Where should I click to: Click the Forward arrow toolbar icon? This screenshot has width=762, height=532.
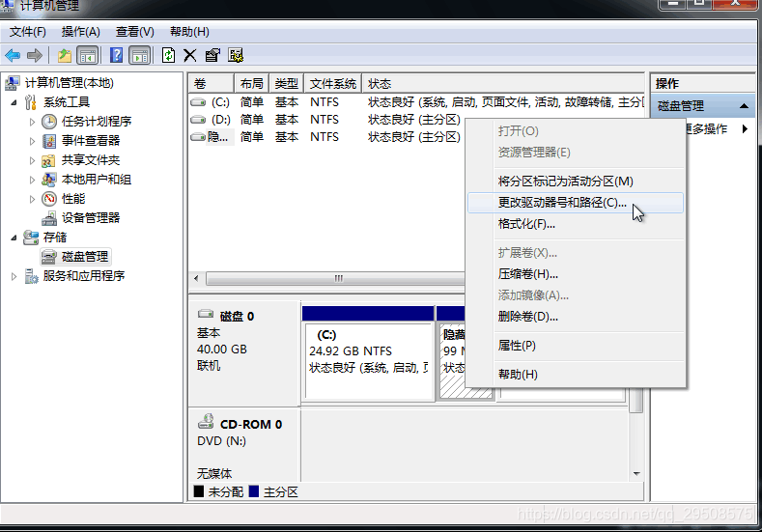tap(35, 55)
